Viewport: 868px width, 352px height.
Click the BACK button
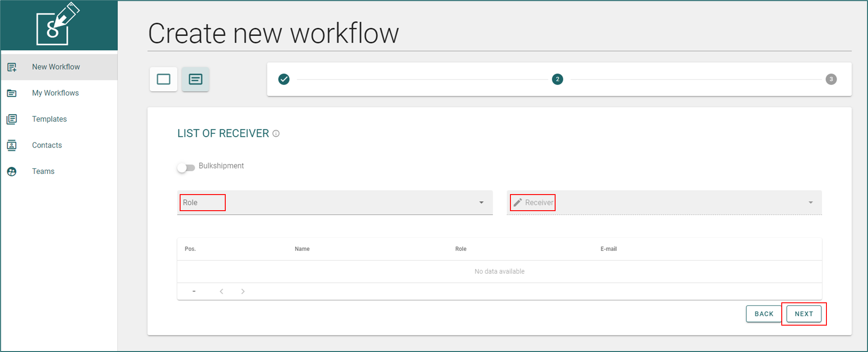(x=764, y=314)
